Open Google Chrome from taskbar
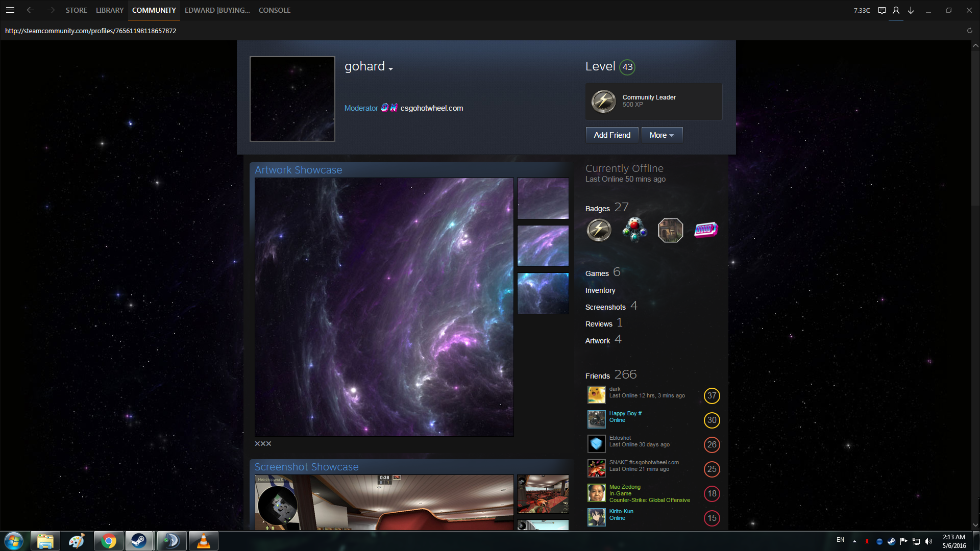Image resolution: width=980 pixels, height=551 pixels. point(108,541)
